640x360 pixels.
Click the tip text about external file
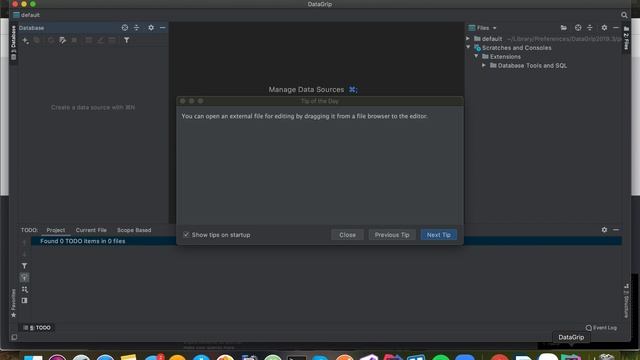[x=304, y=116]
